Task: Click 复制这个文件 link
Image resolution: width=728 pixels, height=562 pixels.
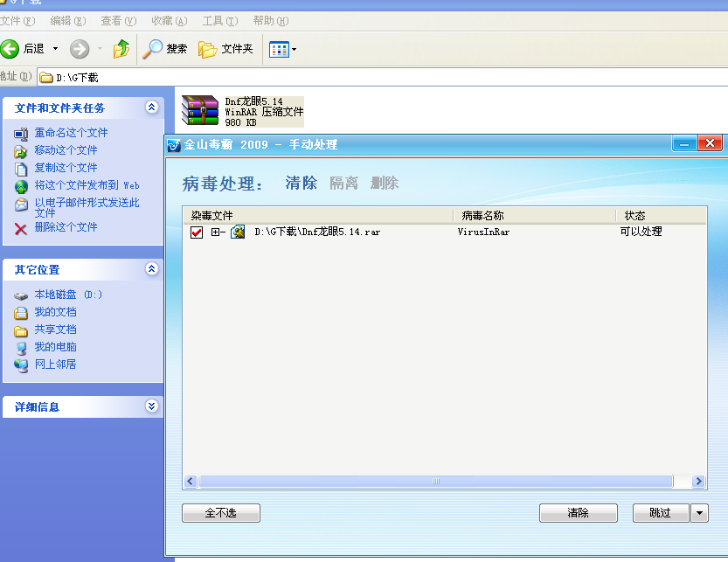Action: pyautogui.click(x=66, y=168)
